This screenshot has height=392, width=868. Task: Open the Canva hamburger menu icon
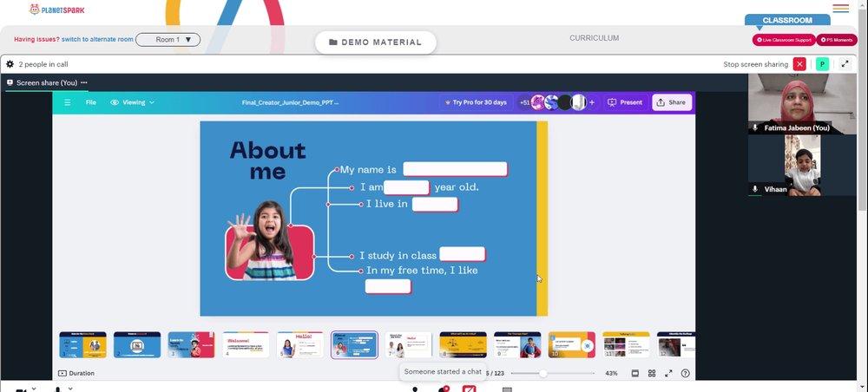pos(68,102)
